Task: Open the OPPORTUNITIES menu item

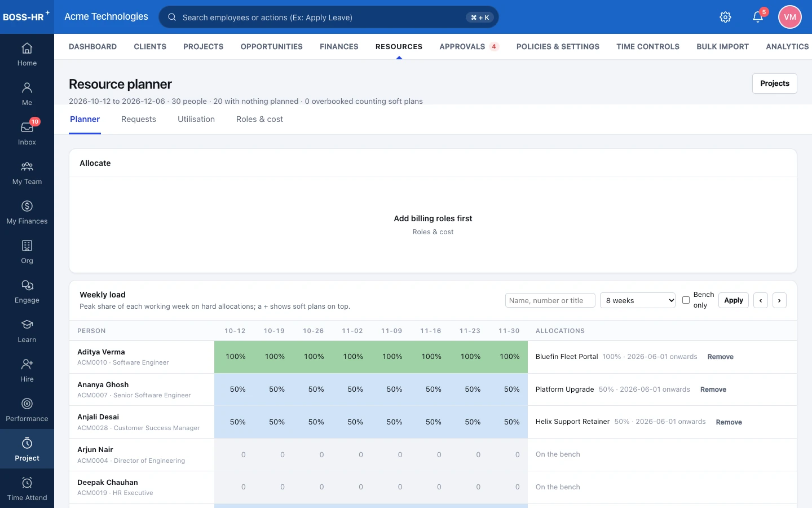Action: coord(272,47)
